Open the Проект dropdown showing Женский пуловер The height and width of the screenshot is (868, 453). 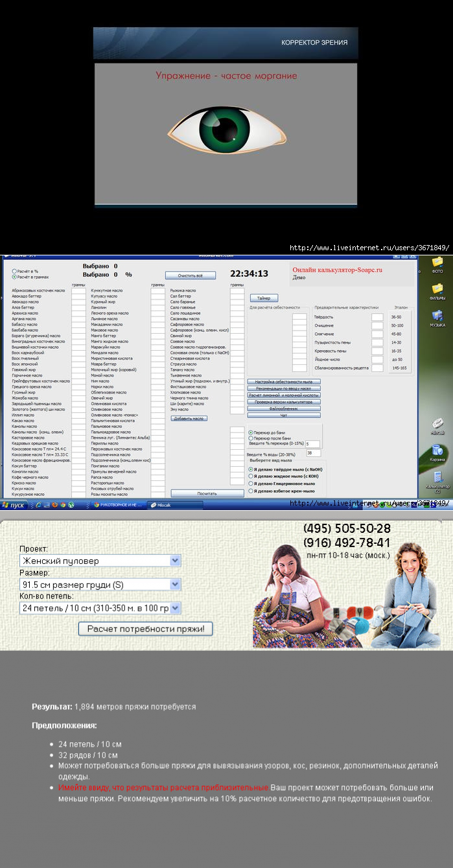100,561
